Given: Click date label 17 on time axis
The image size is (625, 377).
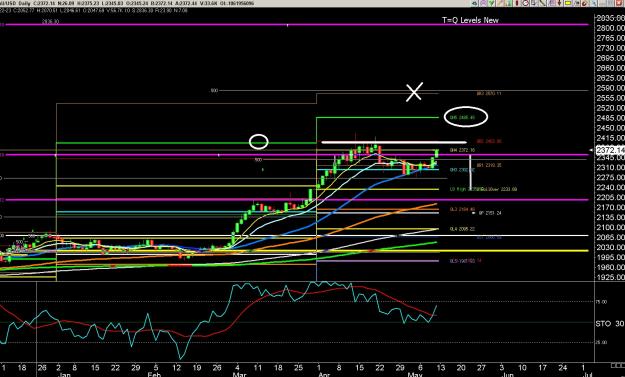Looking at the screenshot, I should [542, 367].
